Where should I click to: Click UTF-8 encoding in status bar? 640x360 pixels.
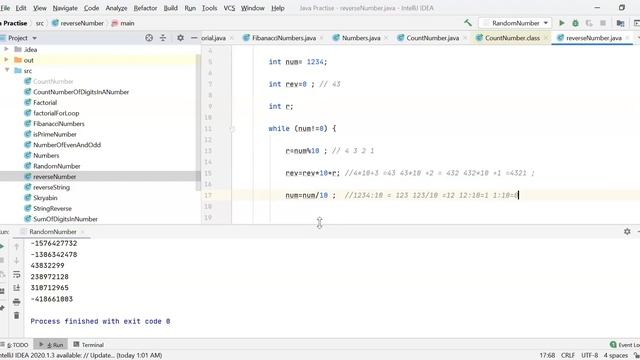point(589,356)
